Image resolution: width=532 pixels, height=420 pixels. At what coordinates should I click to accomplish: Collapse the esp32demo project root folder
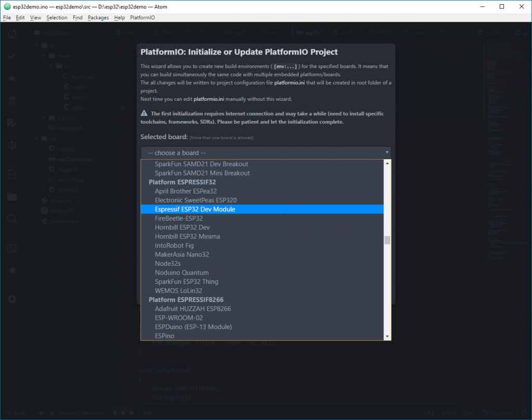coord(29,33)
